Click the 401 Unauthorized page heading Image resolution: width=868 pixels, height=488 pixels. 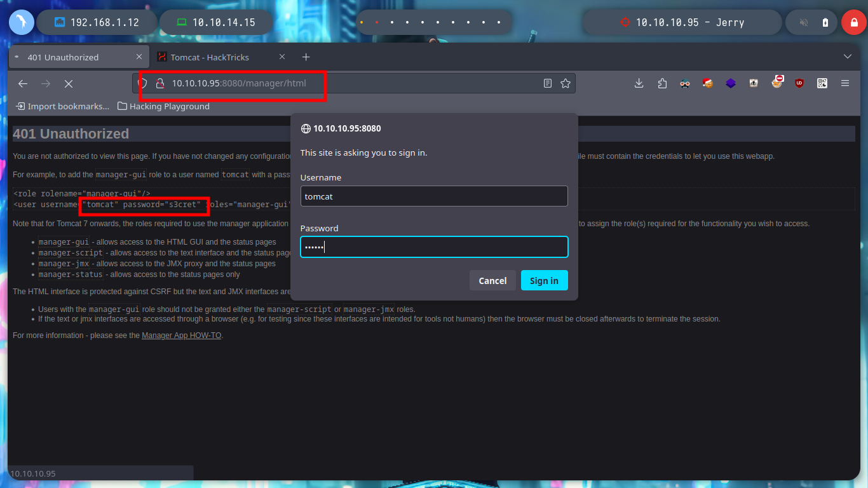(x=71, y=133)
